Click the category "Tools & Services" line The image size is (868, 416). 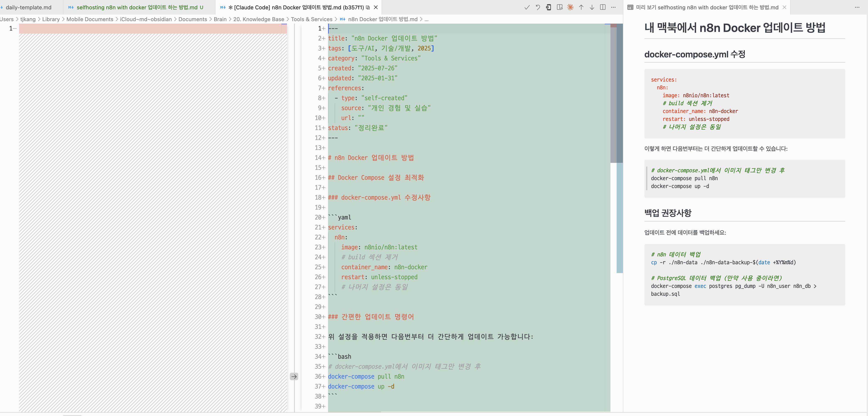point(374,58)
